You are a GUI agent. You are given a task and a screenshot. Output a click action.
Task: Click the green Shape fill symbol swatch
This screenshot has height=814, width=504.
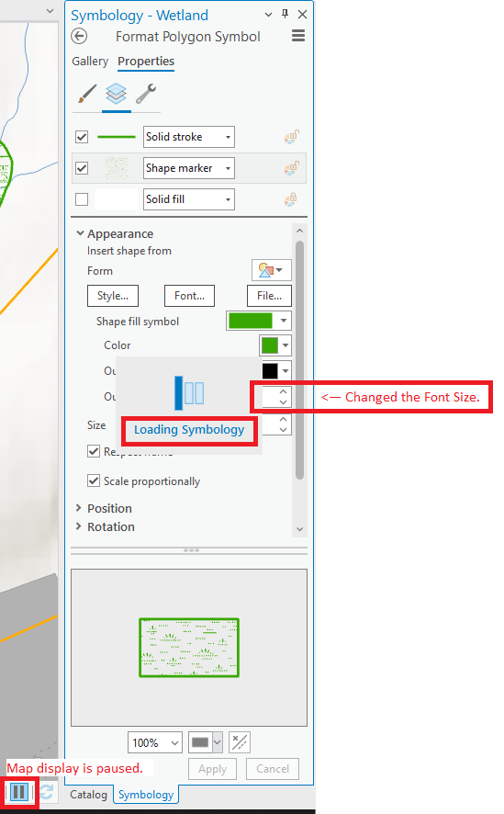pyautogui.click(x=251, y=321)
